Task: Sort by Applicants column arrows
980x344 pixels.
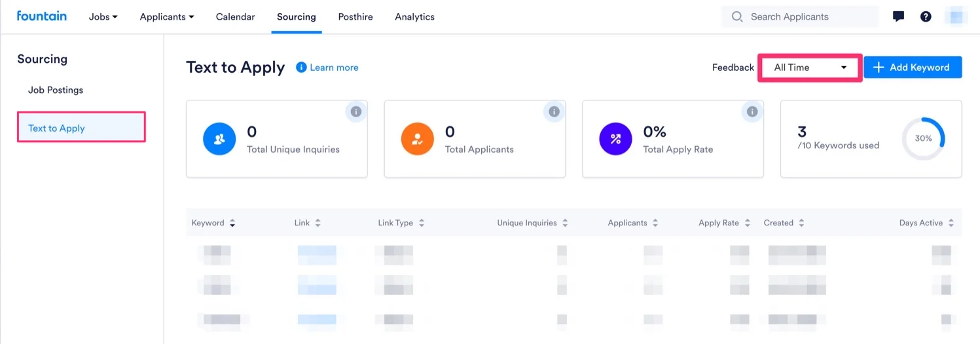Action: (655, 223)
